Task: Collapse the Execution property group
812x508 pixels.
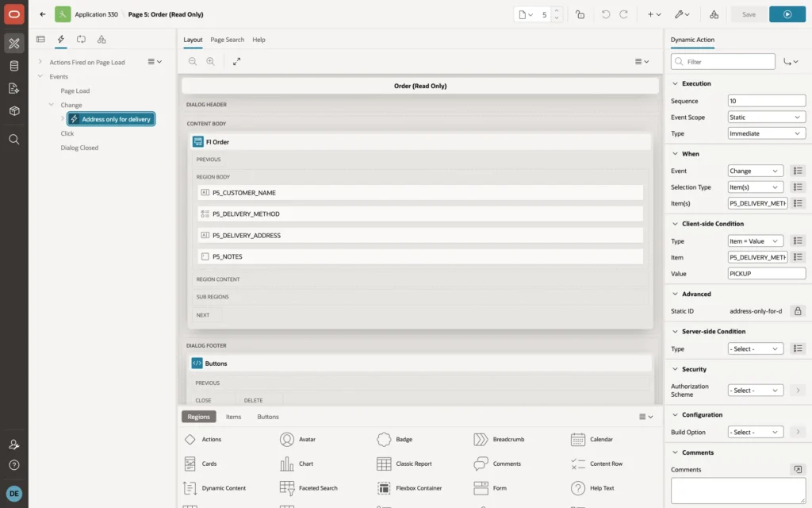Action: (675, 83)
